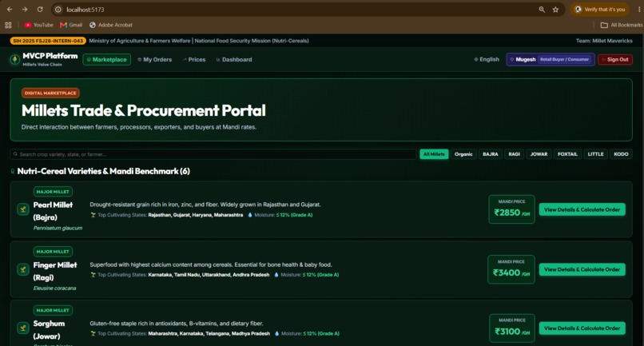Click the DIGITAL MARKETPLACE label
The image size is (644, 346).
pos(50,93)
